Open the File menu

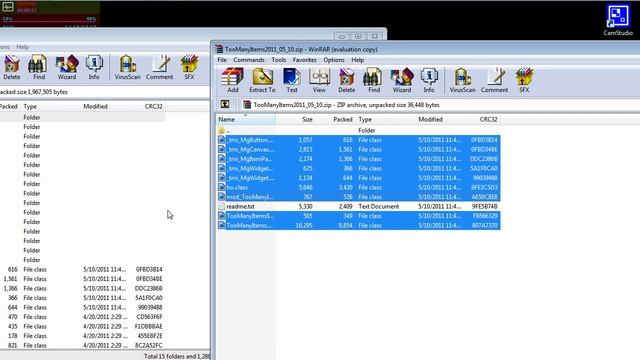point(222,60)
